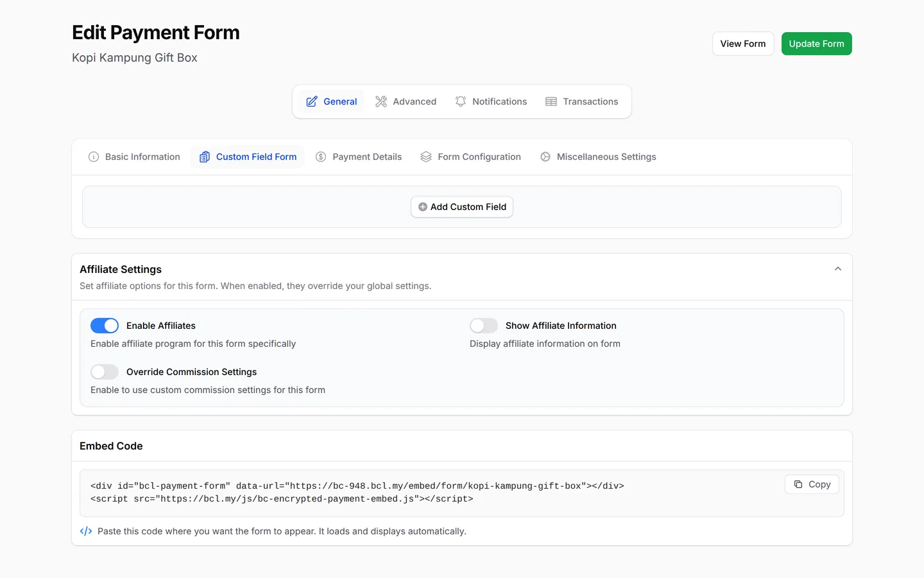Click the Form Configuration layers icon
This screenshot has height=578, width=924.
pyautogui.click(x=426, y=157)
